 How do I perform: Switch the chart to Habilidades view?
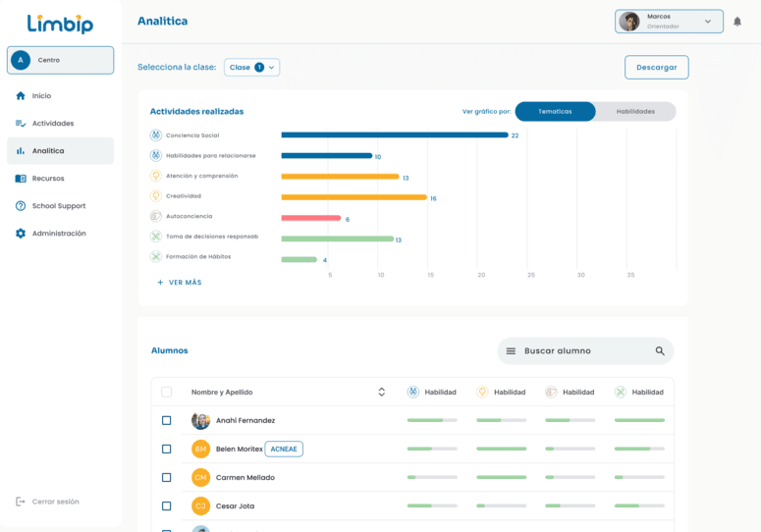(x=635, y=112)
